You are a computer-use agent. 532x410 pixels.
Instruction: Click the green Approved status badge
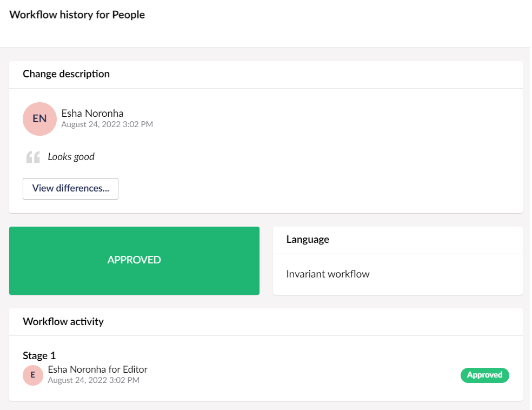(484, 375)
